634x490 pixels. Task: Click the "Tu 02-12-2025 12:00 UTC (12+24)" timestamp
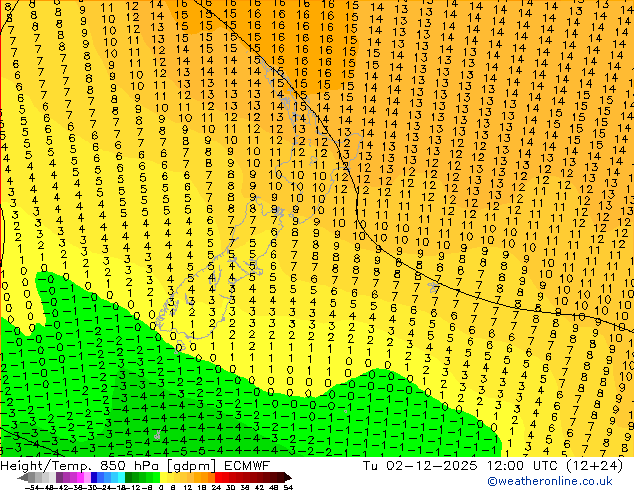click(x=493, y=466)
